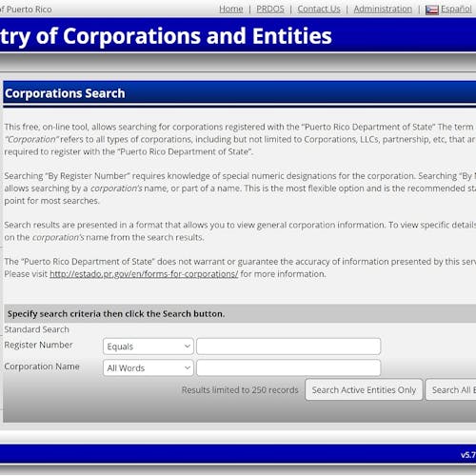Image resolution: width=476 pixels, height=476 pixels.
Task: Open the Contact Us page
Action: (x=319, y=9)
